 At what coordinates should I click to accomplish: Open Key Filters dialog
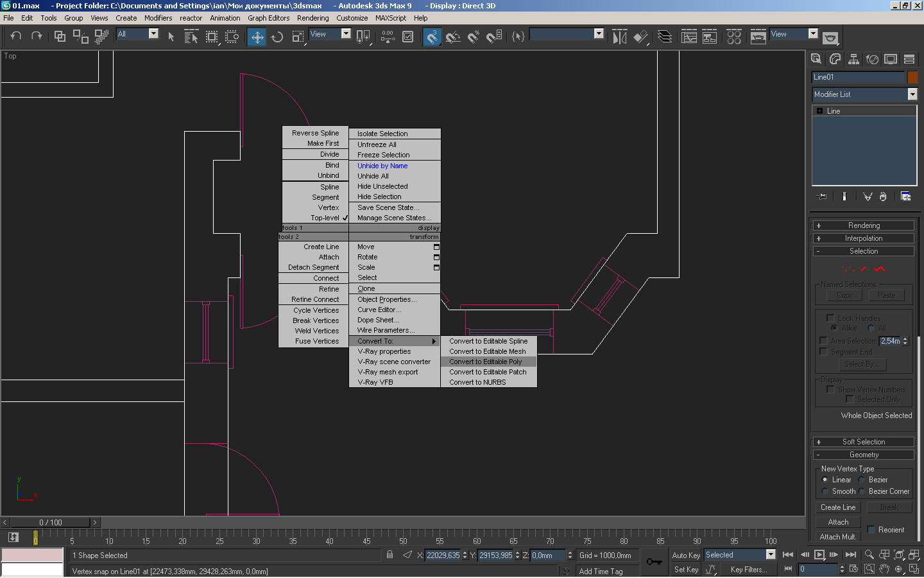coord(748,570)
